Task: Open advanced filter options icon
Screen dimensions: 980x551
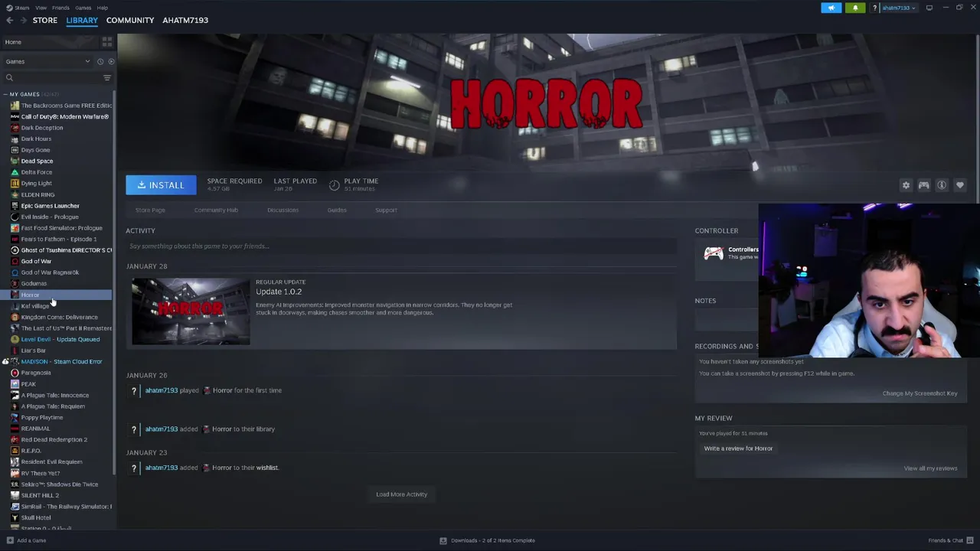Action: (x=107, y=77)
